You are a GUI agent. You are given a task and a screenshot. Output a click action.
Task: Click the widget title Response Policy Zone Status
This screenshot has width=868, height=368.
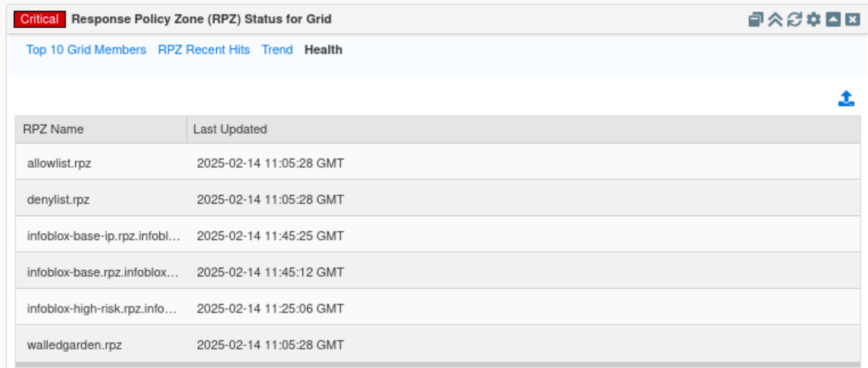click(201, 19)
